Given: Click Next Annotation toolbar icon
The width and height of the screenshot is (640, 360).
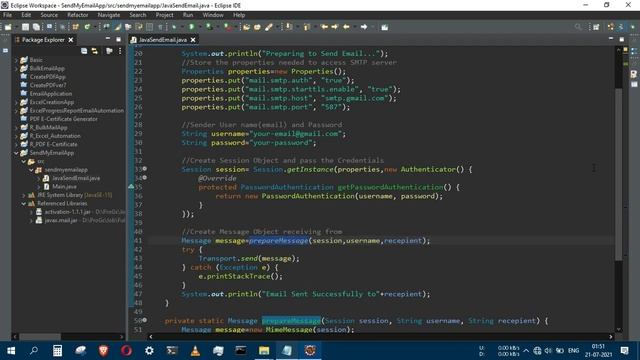Looking at the screenshot, I should click(289, 27).
